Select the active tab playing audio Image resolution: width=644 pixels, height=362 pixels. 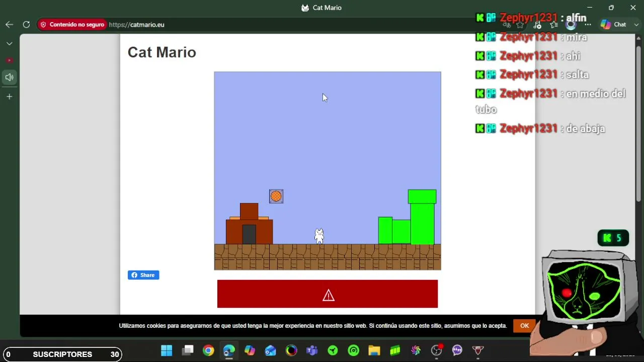pos(10,77)
